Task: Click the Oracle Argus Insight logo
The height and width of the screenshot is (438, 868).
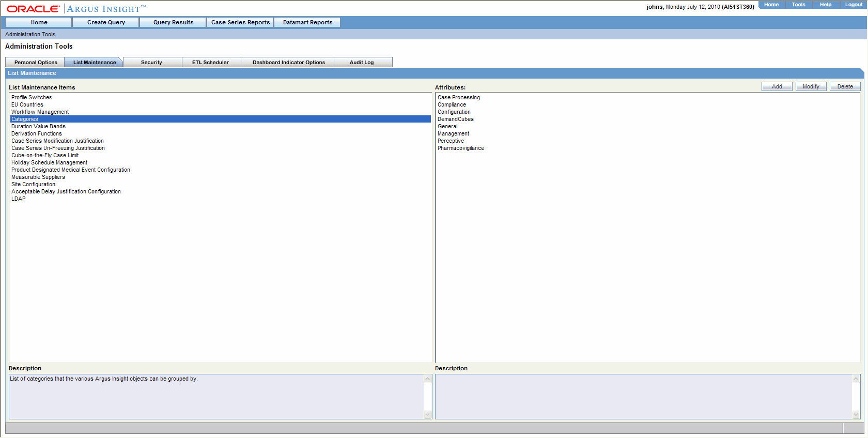Action: [x=76, y=9]
